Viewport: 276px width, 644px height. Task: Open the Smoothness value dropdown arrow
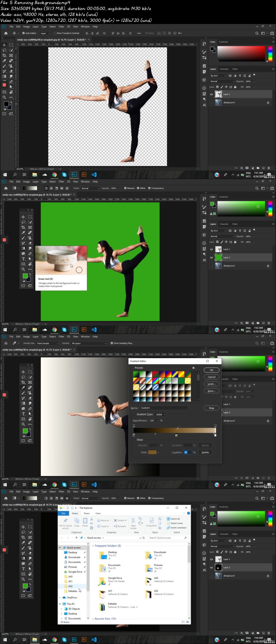pos(158,421)
